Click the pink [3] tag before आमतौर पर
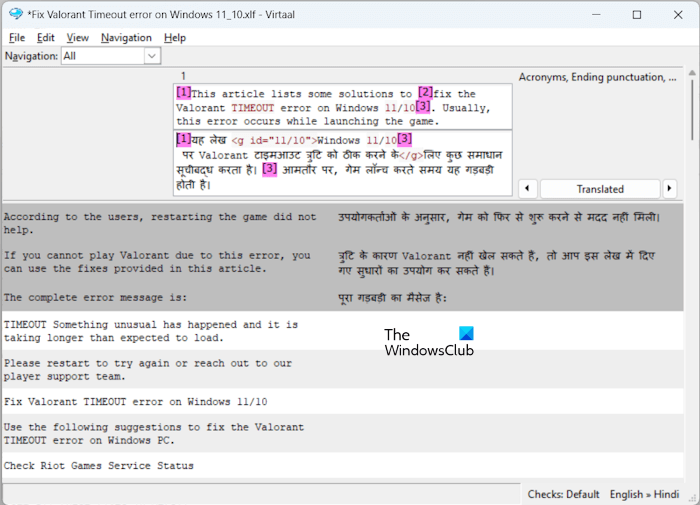700x505 pixels. pos(270,169)
